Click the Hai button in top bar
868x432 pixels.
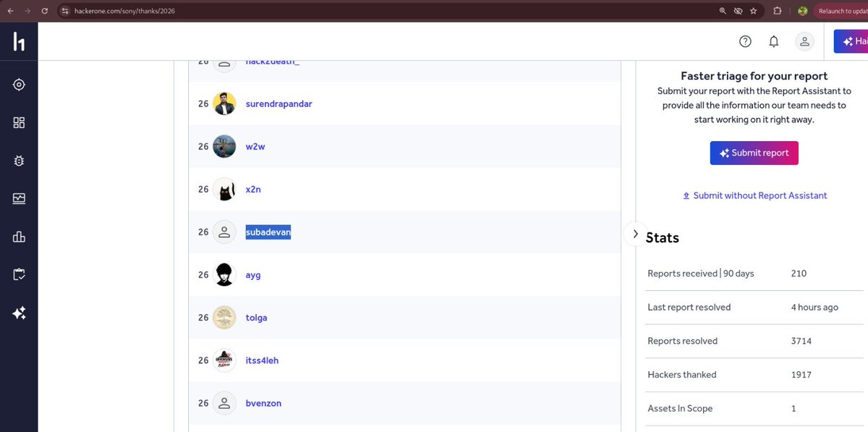[x=851, y=41]
